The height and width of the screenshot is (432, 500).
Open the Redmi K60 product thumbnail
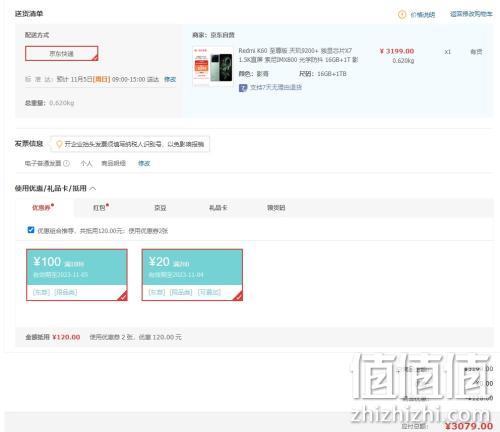(213, 66)
